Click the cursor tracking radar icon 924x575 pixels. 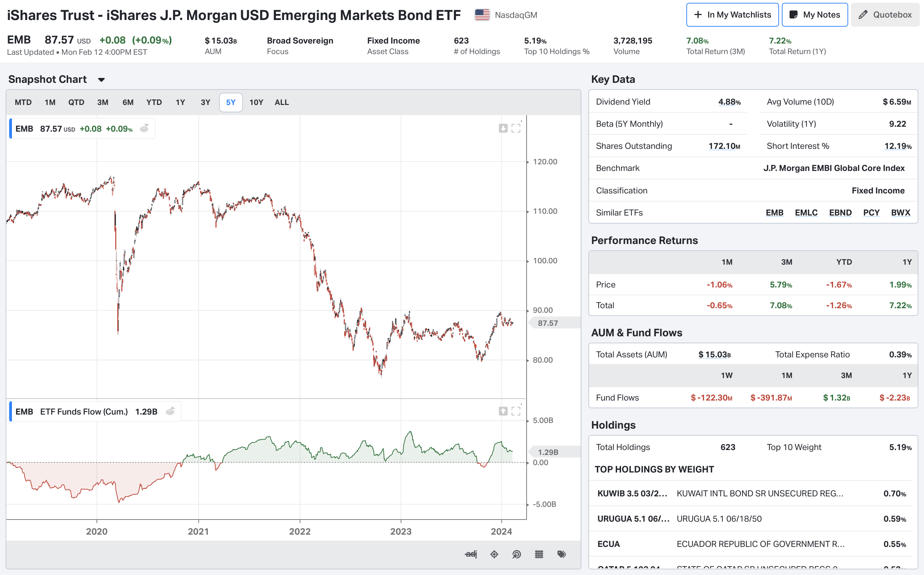point(516,554)
